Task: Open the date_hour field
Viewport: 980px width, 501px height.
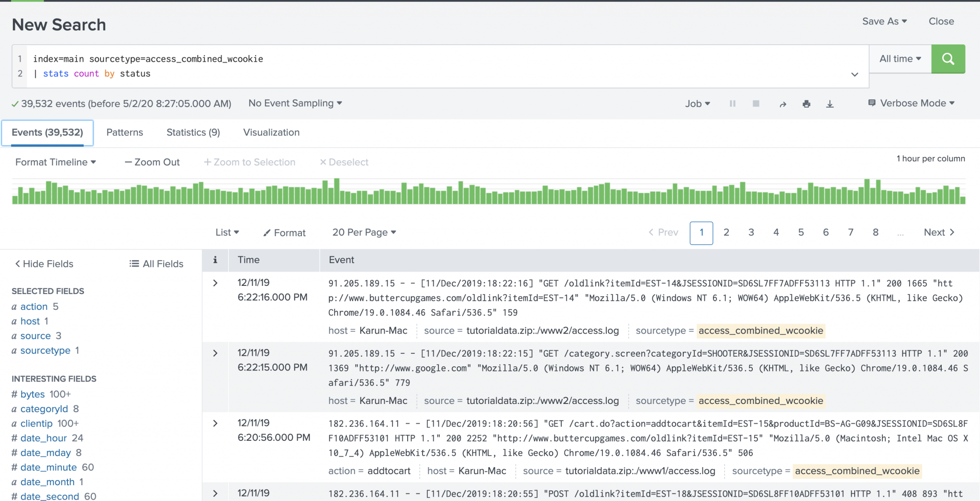Action: pyautogui.click(x=44, y=438)
